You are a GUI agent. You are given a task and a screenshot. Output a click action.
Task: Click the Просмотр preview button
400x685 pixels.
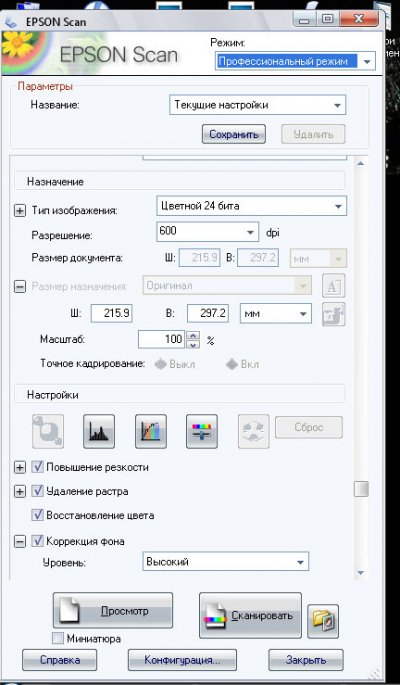coord(113,611)
